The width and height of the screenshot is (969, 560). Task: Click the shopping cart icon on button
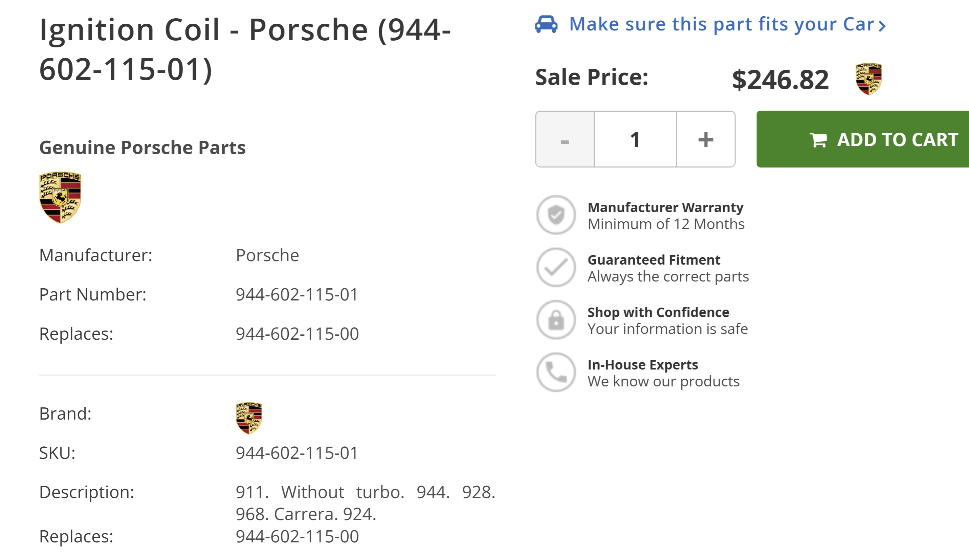pos(818,140)
